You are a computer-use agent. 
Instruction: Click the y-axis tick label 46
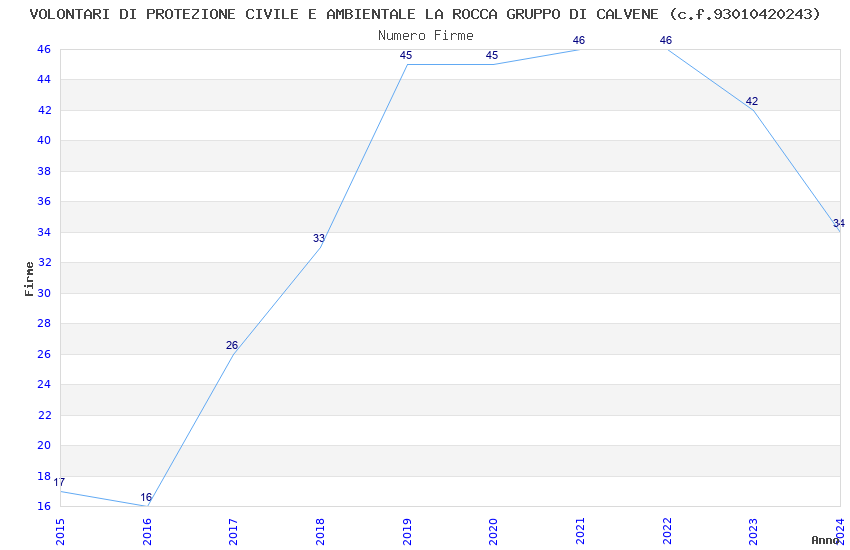coord(44,49)
